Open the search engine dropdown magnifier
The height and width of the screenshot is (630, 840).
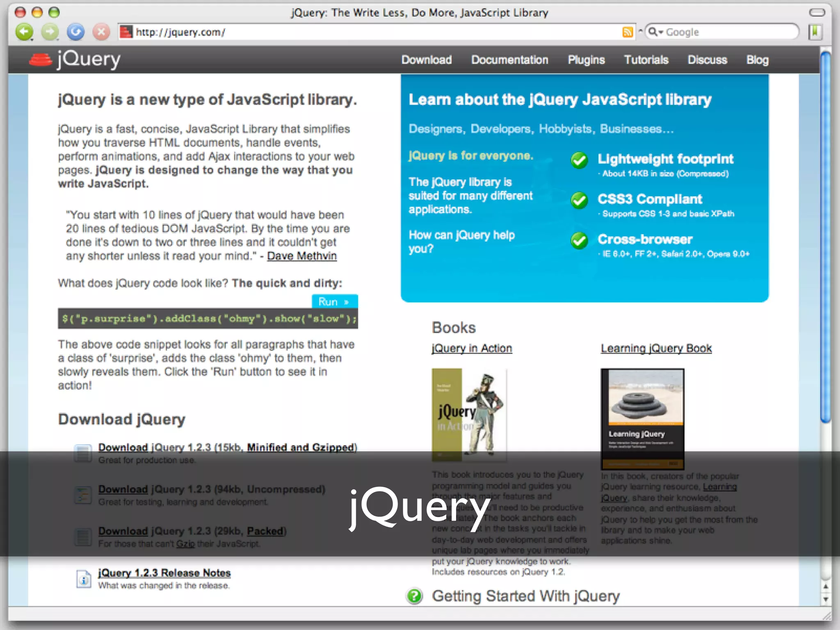655,32
